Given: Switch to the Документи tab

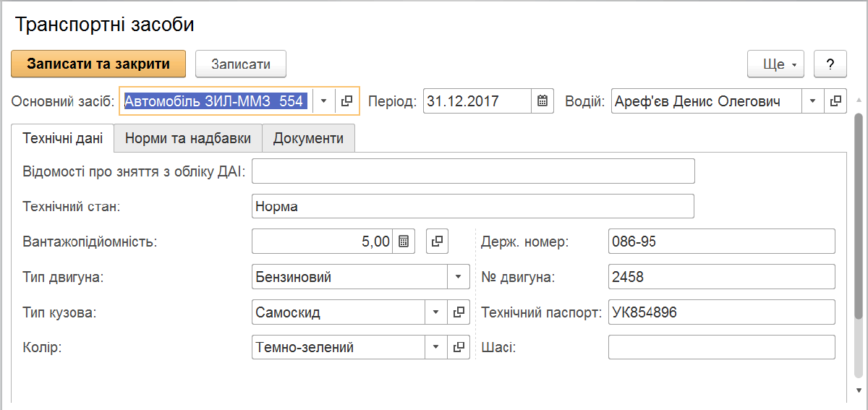Looking at the screenshot, I should click(308, 138).
